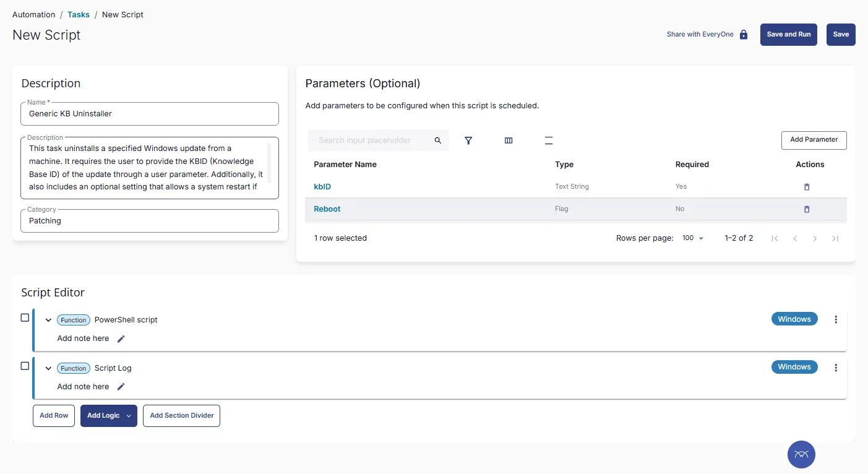Go to Tasks breadcrumb link
The height and width of the screenshot is (474, 868).
point(79,14)
